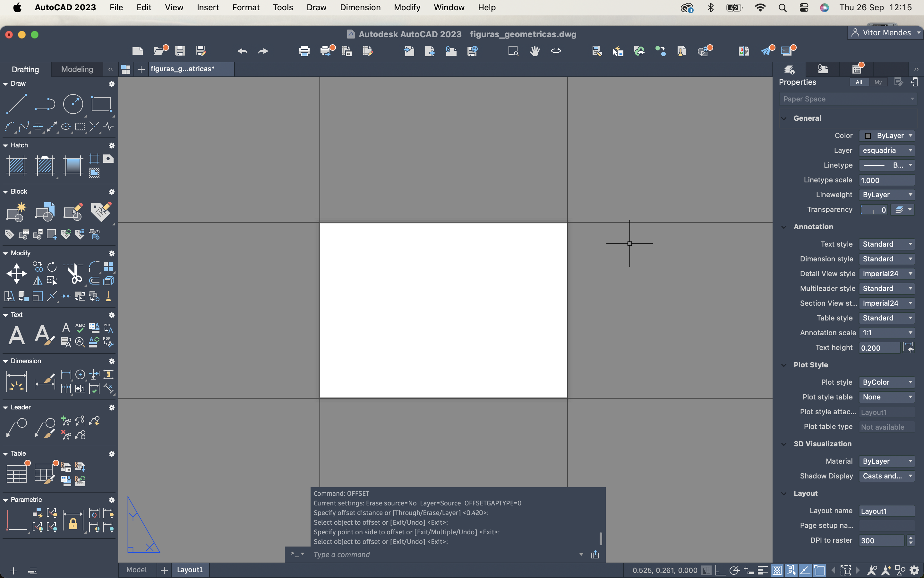
Task: Select the Pan hand tool in toolbar
Action: (535, 51)
